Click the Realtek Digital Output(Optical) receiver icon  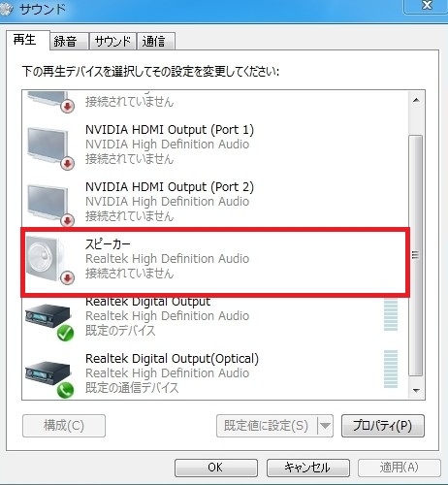click(48, 372)
